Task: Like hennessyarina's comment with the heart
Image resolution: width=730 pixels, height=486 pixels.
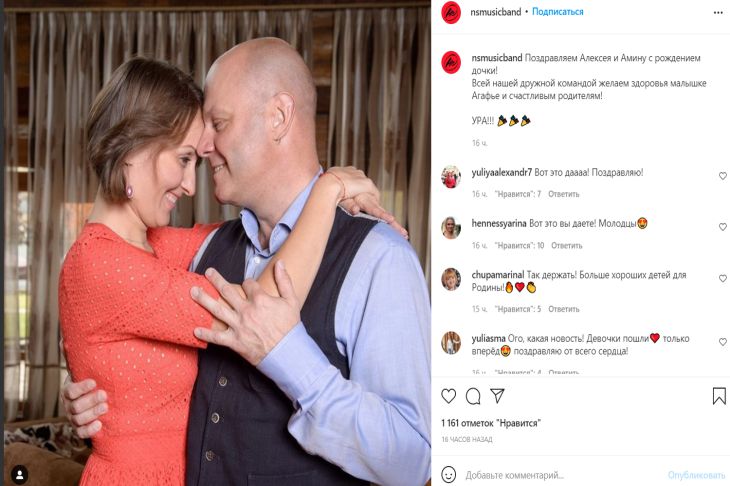Action: (x=723, y=227)
